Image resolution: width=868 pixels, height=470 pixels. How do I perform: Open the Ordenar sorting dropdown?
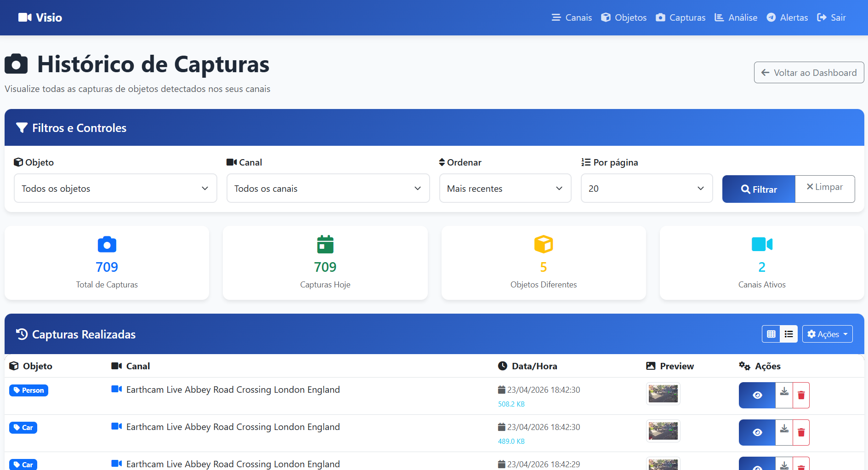point(505,189)
